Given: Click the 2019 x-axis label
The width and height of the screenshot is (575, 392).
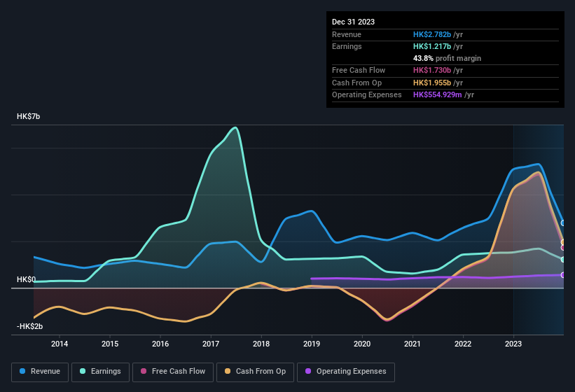Looking at the screenshot, I should point(312,344).
